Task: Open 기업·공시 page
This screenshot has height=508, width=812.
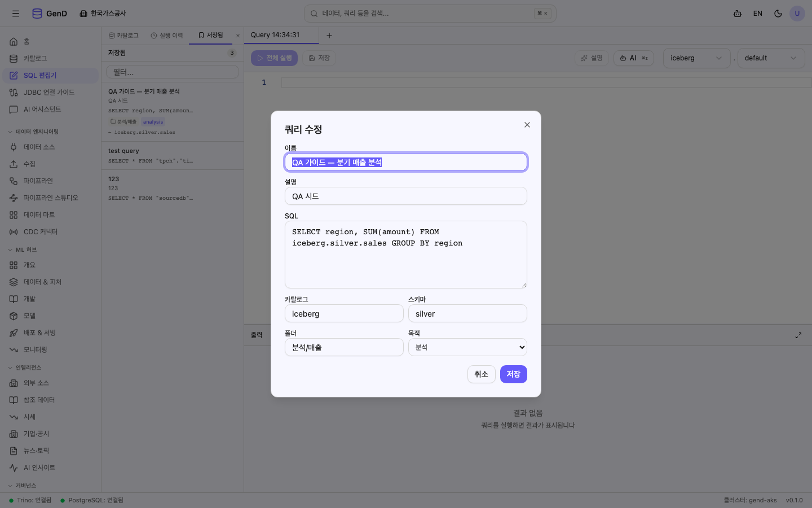Action: pos(51,433)
